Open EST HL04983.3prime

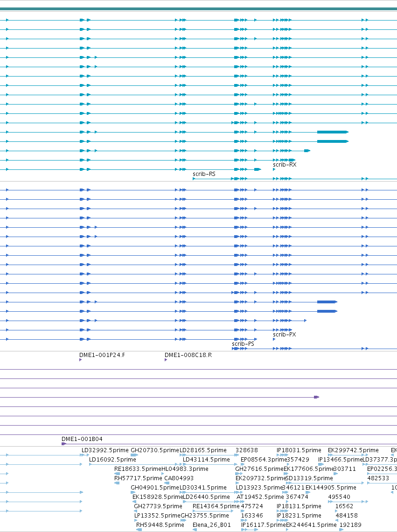(185, 469)
